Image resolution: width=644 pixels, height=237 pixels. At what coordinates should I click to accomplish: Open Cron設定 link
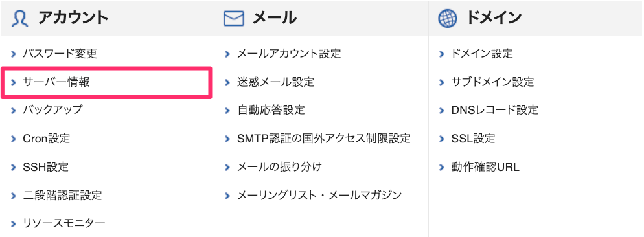tap(47, 139)
